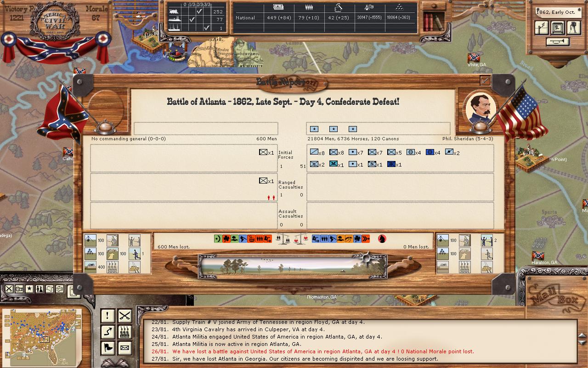Click the waving flag message filter
Viewport: 588px width, 368px height.
(x=107, y=348)
